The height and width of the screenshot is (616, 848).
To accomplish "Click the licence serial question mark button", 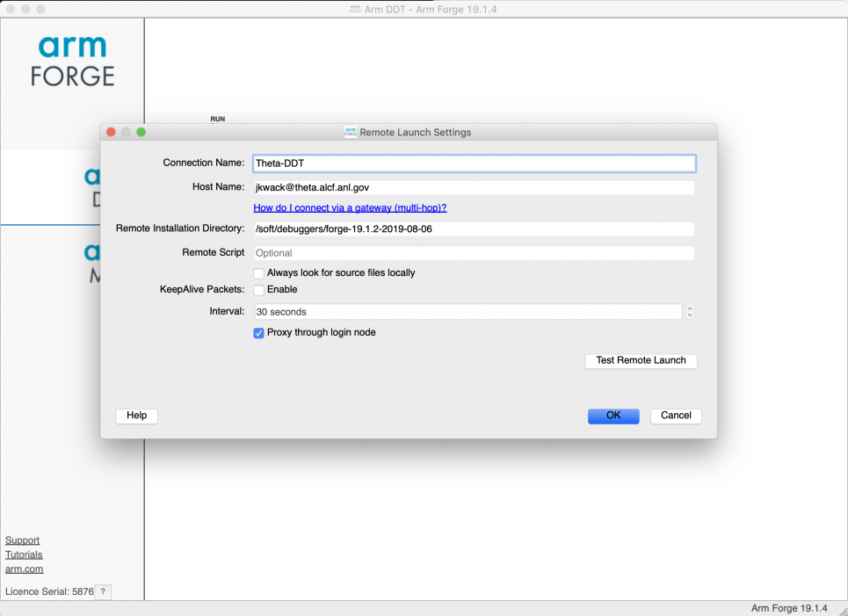I will pyautogui.click(x=103, y=592).
